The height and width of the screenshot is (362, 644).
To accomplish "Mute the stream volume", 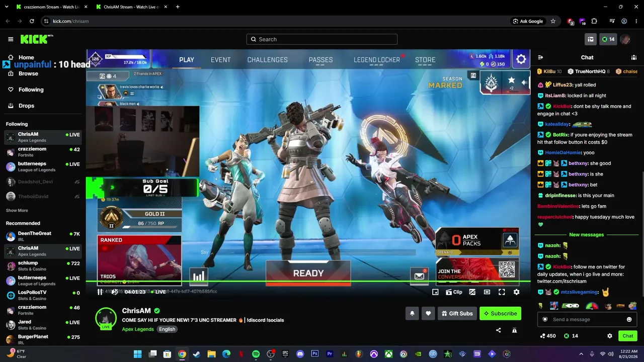I will coord(115,292).
